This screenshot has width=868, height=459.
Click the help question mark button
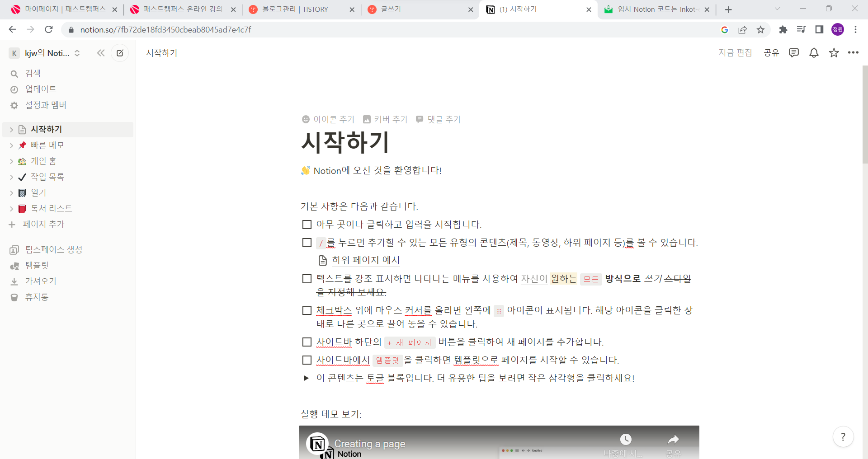point(843,437)
